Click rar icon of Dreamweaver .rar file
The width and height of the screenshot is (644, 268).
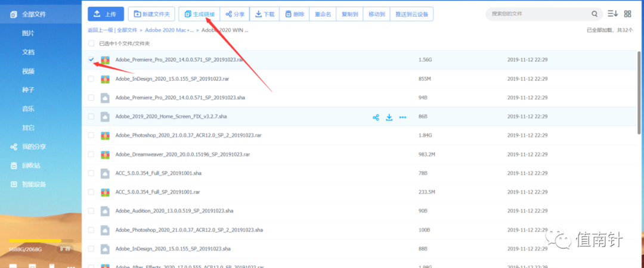pos(105,154)
